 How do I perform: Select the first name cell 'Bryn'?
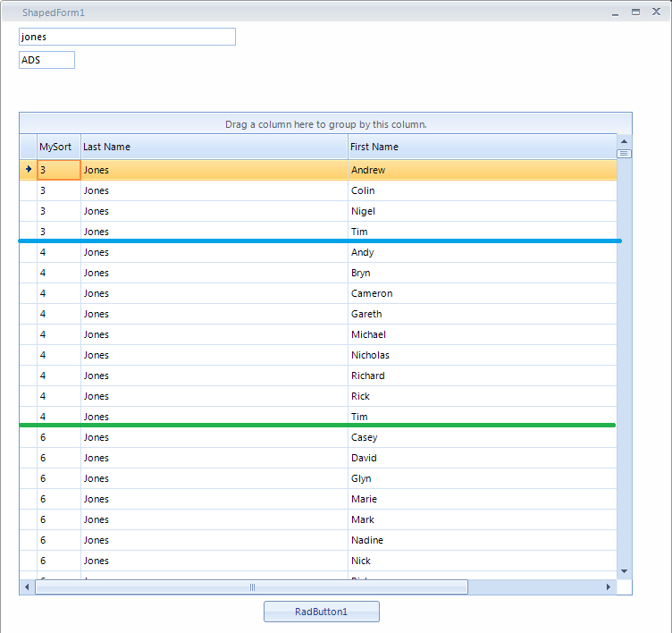click(483, 273)
